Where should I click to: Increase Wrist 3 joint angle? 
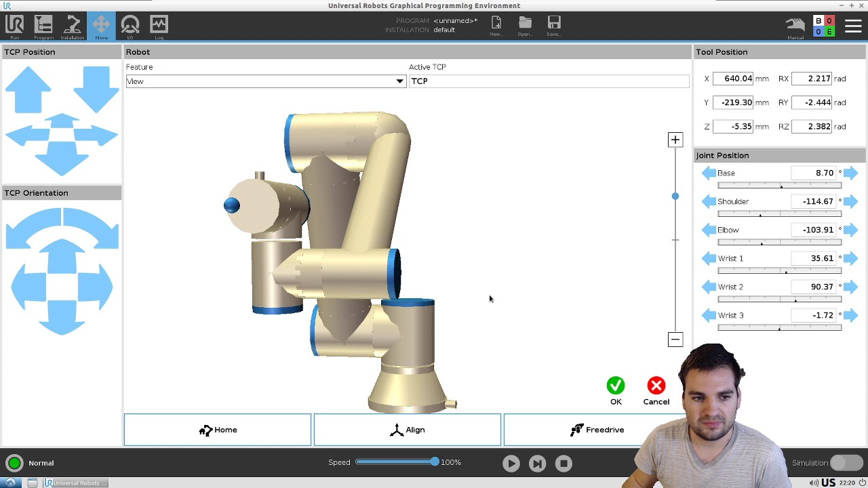tap(850, 315)
